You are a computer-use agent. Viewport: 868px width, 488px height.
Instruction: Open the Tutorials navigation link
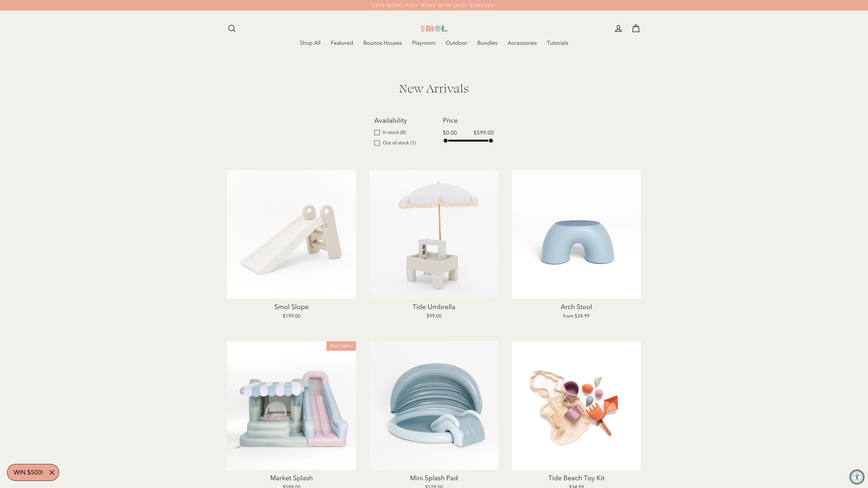557,43
